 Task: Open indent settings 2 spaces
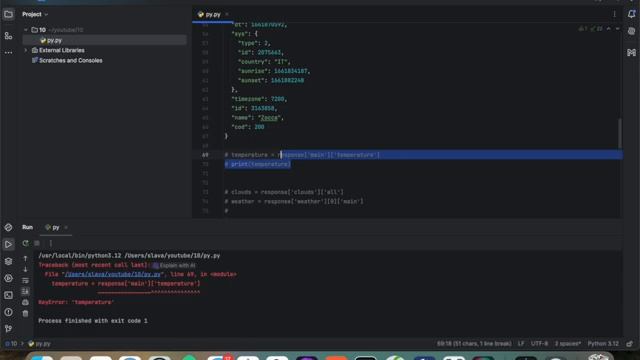click(x=568, y=344)
